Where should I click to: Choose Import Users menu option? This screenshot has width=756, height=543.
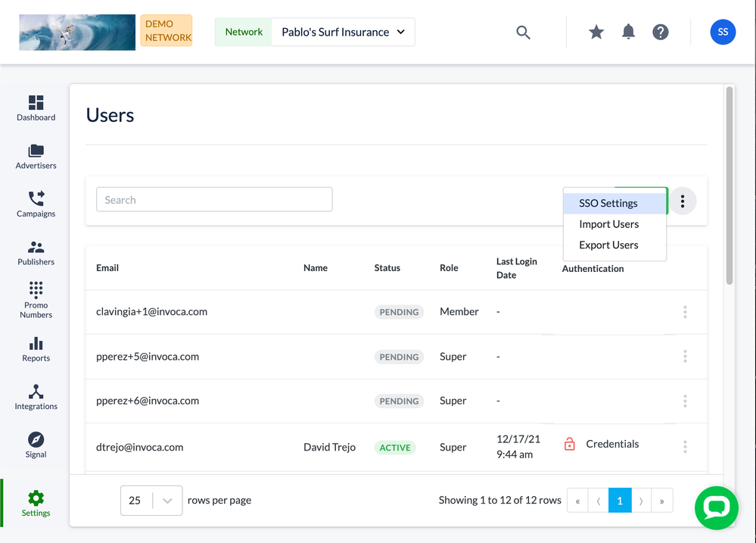click(x=608, y=224)
